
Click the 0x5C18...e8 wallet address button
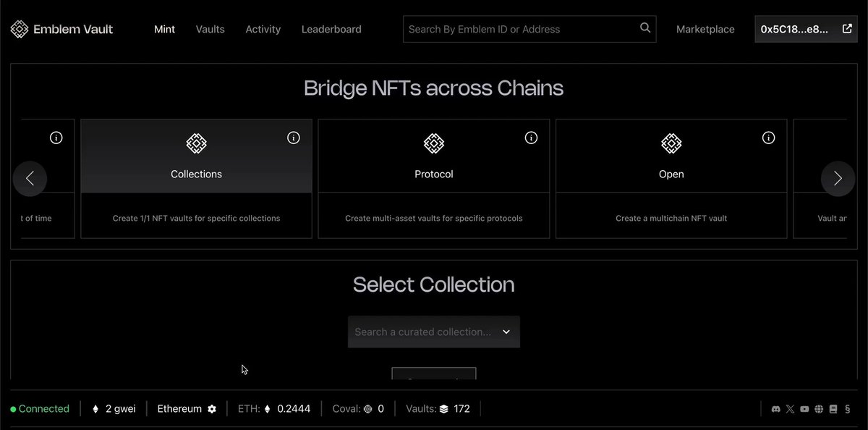pos(806,29)
